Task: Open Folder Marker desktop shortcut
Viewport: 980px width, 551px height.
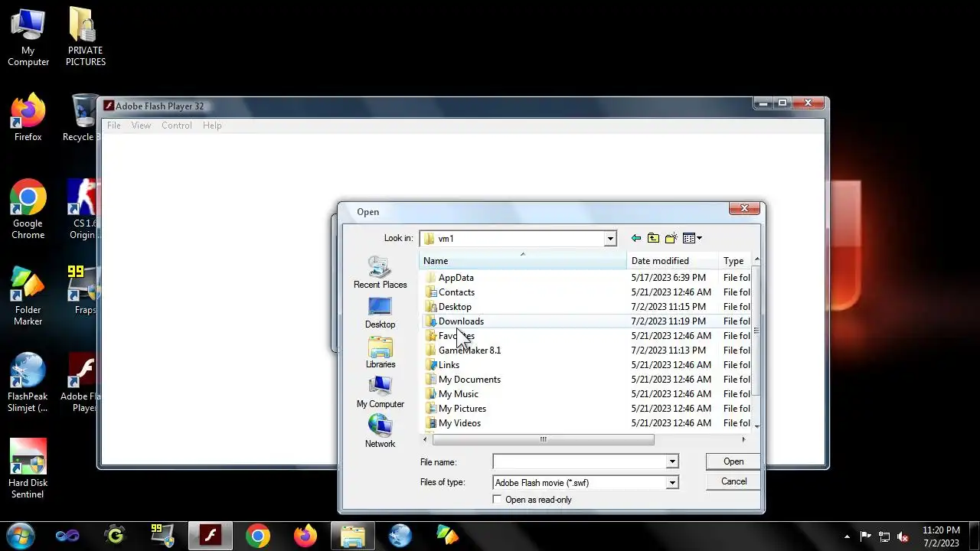Action: click(28, 296)
